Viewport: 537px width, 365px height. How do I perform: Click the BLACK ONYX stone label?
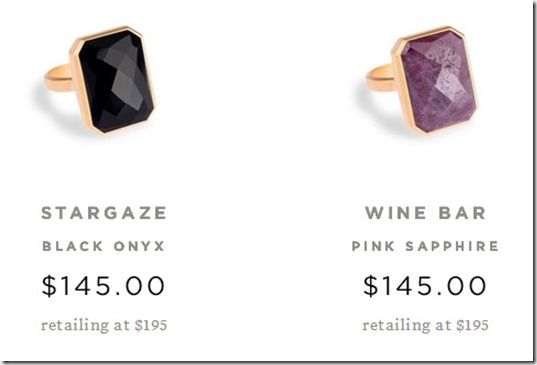[103, 246]
